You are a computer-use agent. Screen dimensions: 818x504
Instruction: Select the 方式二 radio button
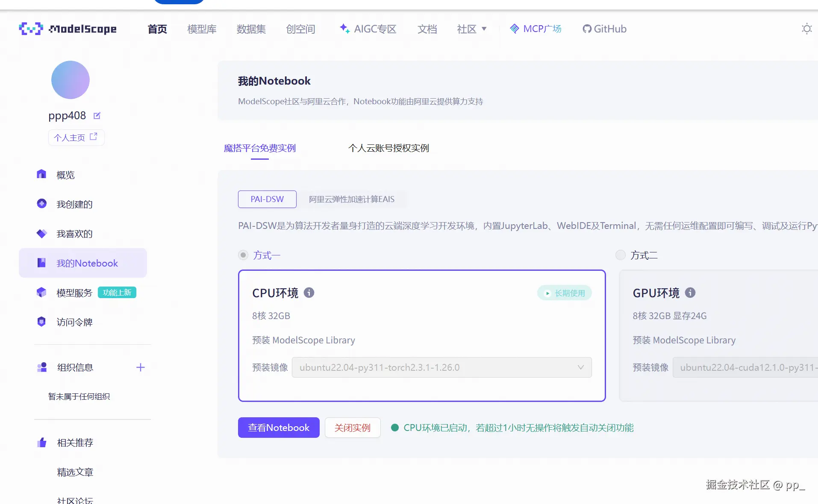(x=620, y=255)
